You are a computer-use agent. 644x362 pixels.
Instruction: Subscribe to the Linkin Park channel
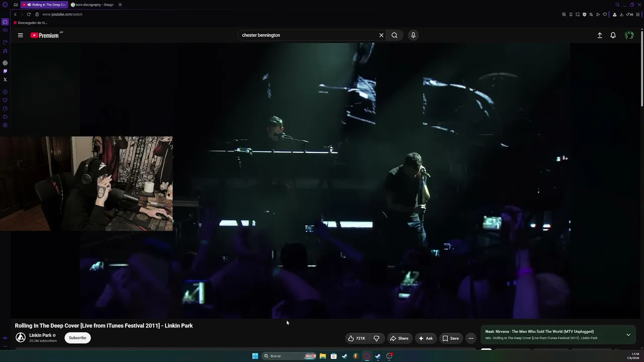tap(77, 338)
